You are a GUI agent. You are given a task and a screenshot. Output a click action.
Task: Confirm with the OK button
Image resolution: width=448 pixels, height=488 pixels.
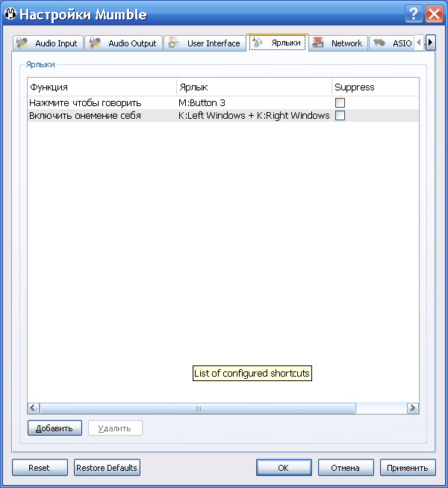pos(284,468)
